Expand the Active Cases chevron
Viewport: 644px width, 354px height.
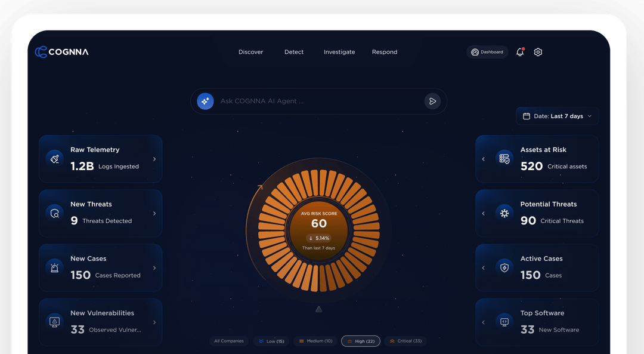(484, 267)
